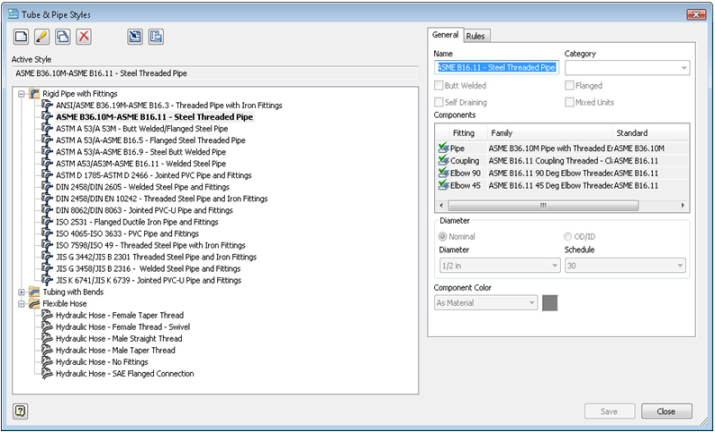Click the Flexible Hose folder icon

pos(34,304)
